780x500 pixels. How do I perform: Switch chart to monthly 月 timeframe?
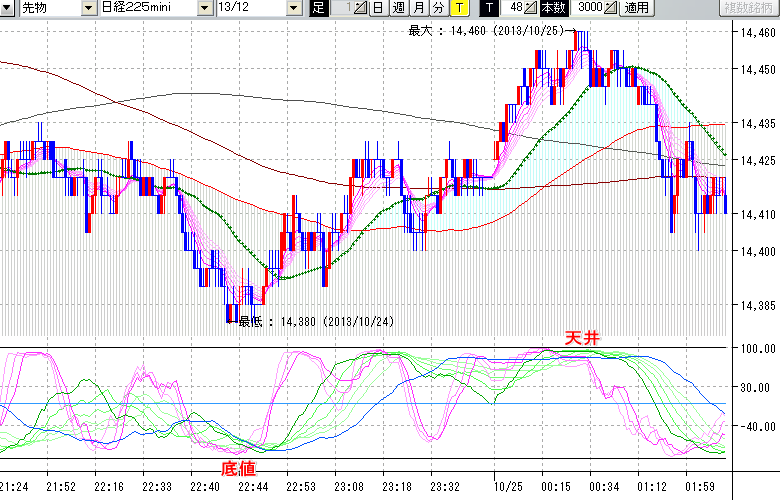pos(419,8)
